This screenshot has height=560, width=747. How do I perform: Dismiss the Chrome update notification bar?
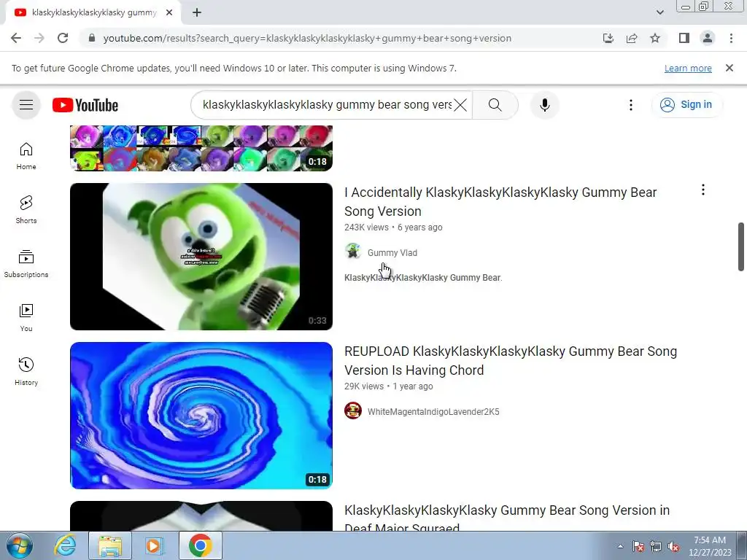coord(729,68)
